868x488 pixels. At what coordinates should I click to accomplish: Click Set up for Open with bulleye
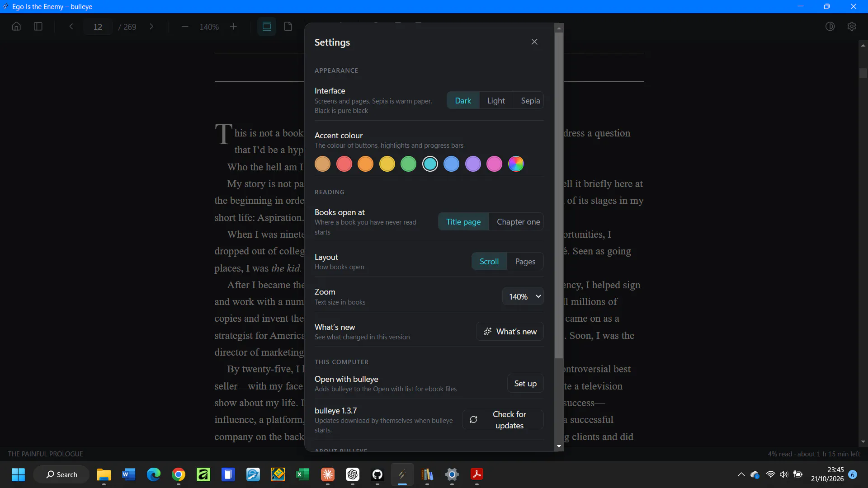525,384
